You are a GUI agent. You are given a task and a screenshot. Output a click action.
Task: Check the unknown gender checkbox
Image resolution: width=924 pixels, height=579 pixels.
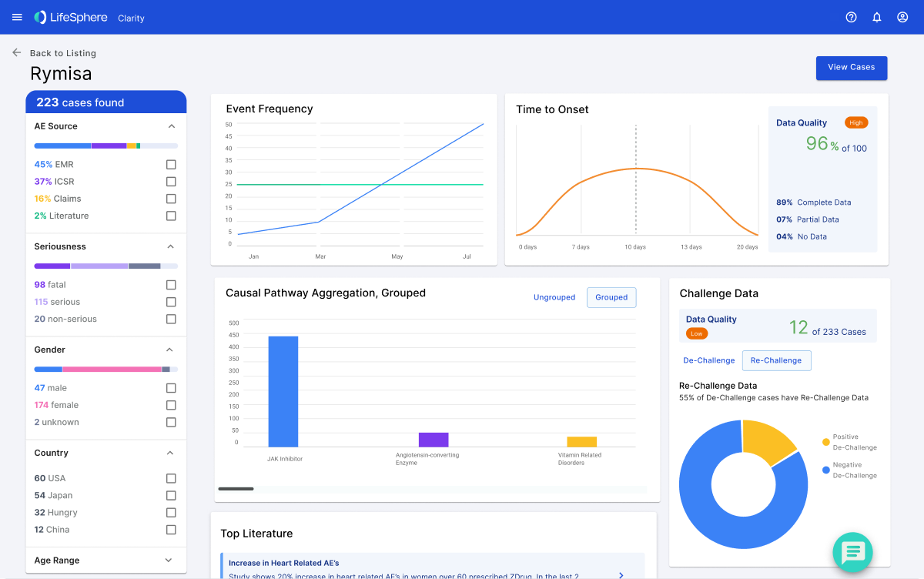tap(171, 422)
